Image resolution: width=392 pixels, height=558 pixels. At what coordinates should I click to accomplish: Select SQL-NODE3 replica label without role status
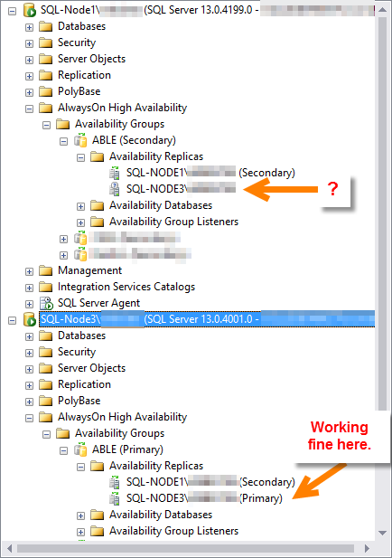pos(181,189)
